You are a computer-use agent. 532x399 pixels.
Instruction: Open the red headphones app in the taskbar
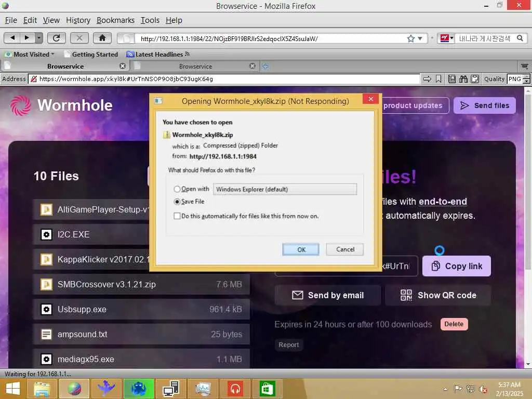[x=235, y=389]
